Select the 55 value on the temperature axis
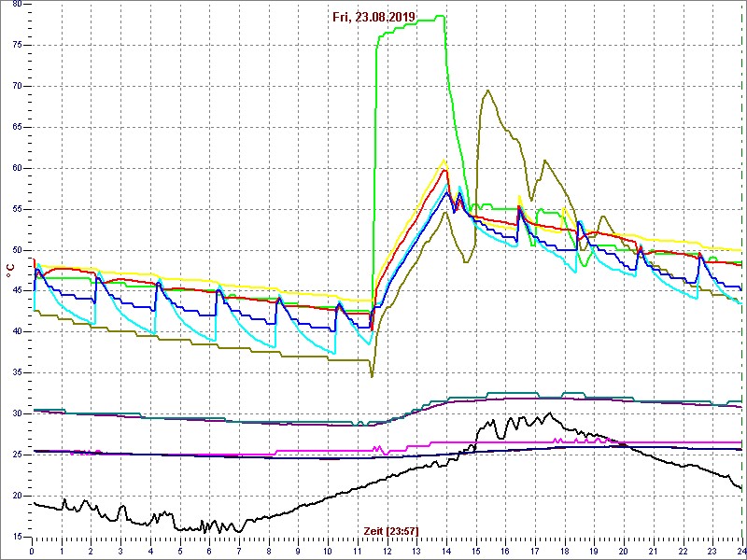 pos(17,209)
